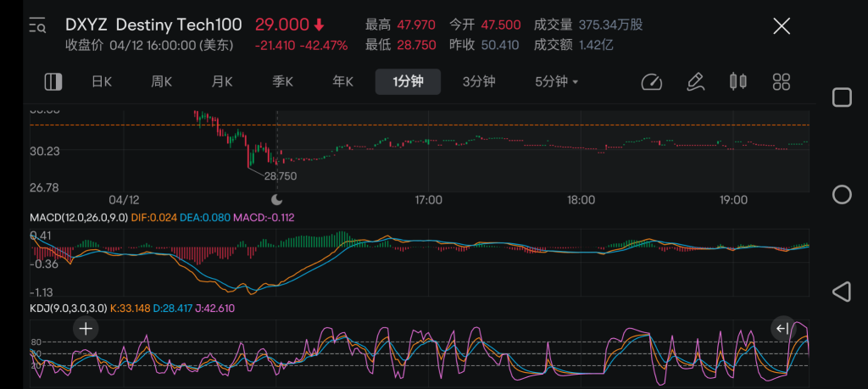The width and height of the screenshot is (868, 389).
Task: Open candlestick chart style icon
Action: (738, 82)
